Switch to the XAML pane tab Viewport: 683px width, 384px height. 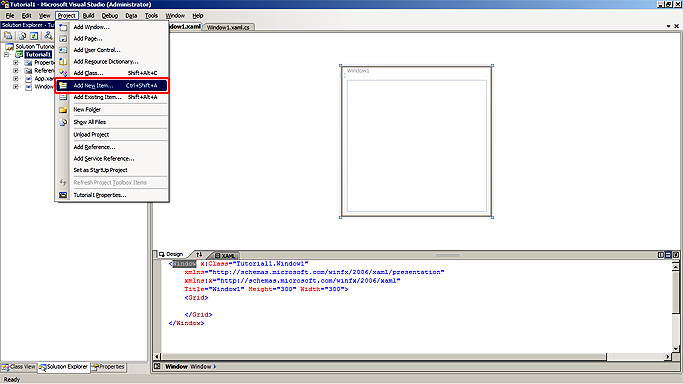pyautogui.click(x=225, y=256)
